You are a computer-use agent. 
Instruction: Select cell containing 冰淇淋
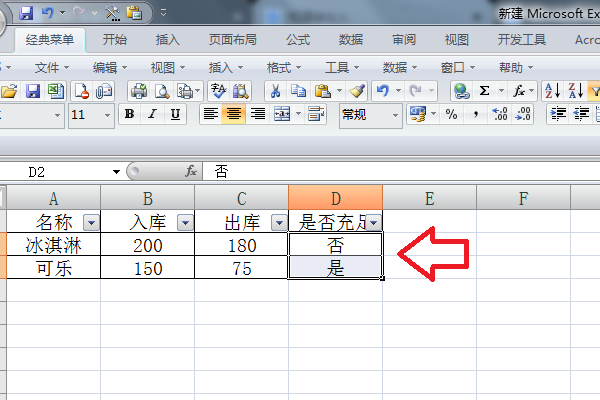54,245
